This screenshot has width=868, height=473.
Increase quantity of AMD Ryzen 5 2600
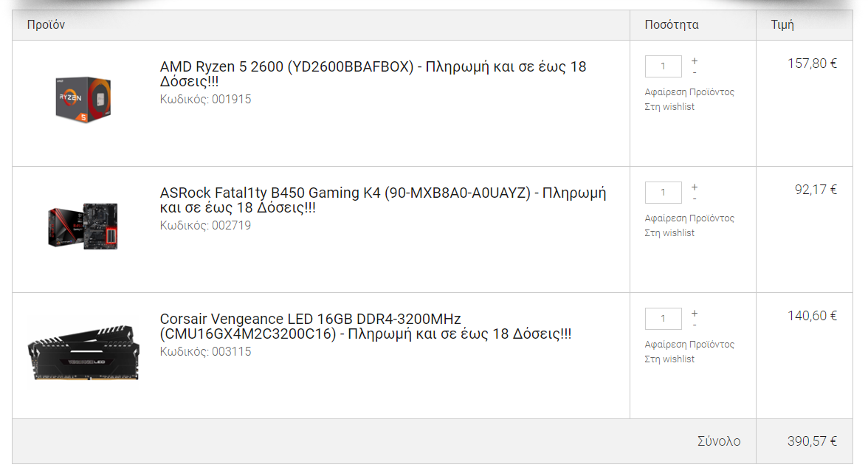pyautogui.click(x=694, y=61)
